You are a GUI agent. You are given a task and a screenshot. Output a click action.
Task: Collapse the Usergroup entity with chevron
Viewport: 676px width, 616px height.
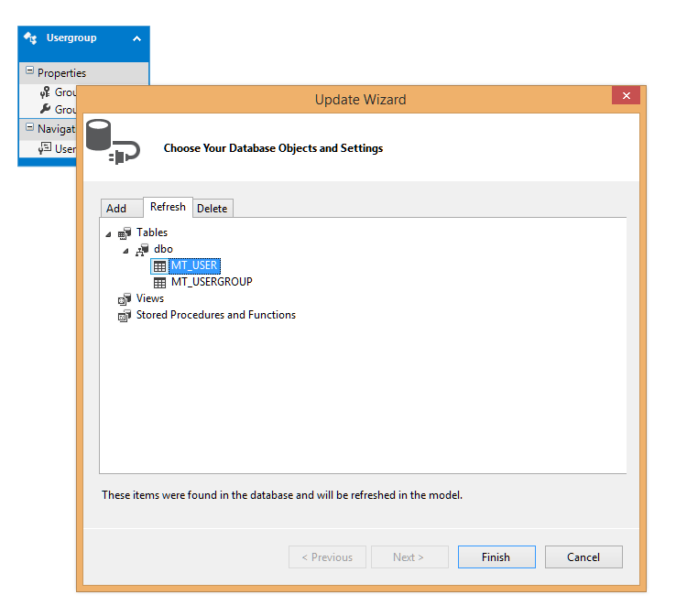[136, 38]
